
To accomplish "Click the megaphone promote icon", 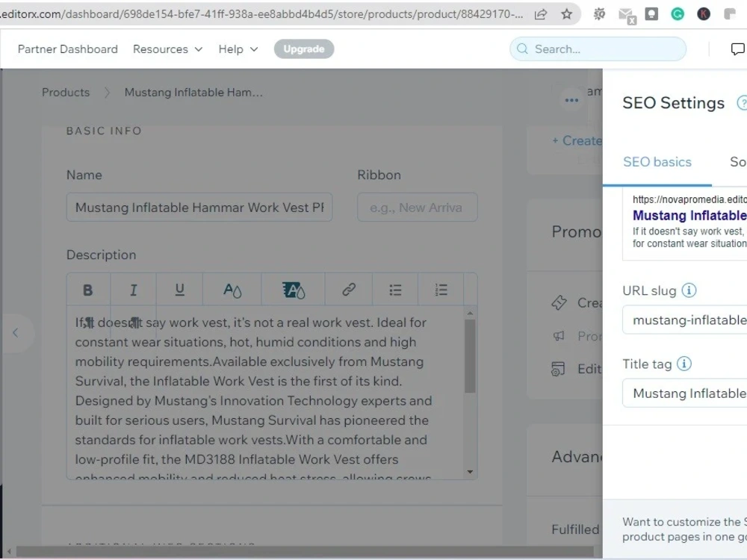I will pos(559,336).
